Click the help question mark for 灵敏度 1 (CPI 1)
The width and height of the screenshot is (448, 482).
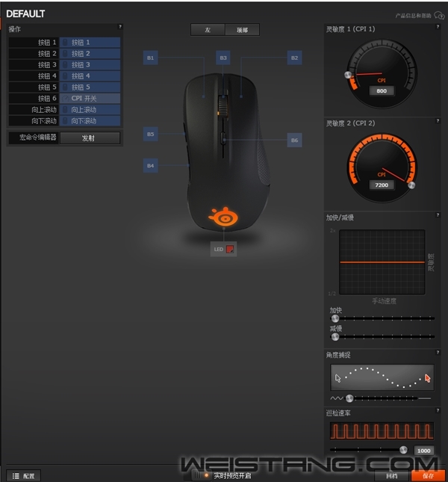tap(438, 27)
